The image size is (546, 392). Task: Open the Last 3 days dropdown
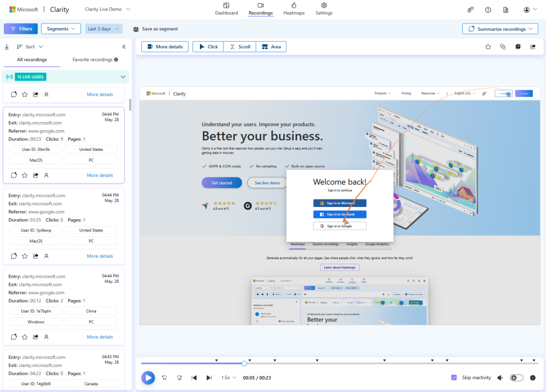tap(104, 29)
